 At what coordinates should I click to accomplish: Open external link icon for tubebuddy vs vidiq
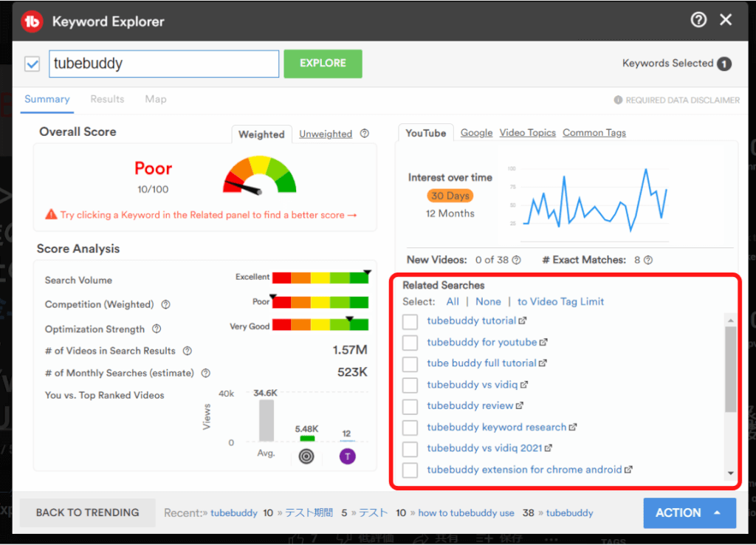523,385
